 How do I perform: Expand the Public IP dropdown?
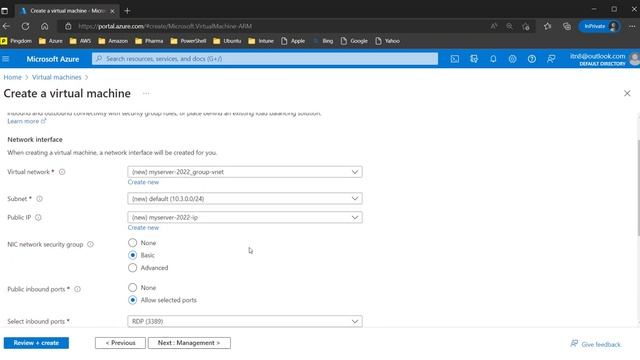245,218
